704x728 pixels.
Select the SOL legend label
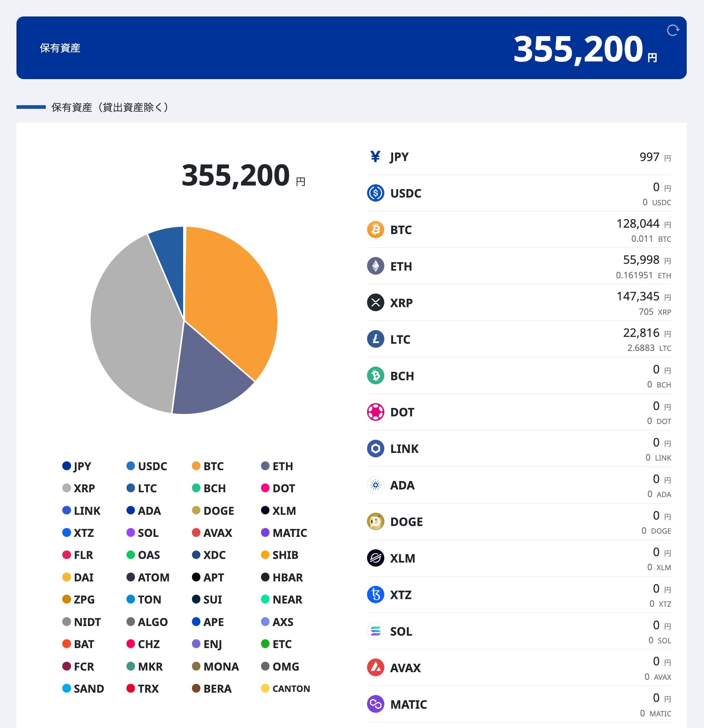(148, 533)
